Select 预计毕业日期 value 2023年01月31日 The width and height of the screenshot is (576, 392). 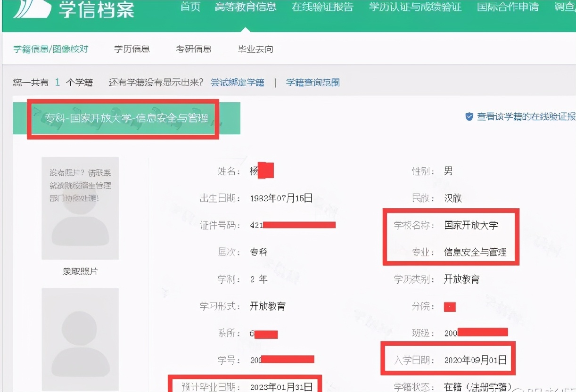(x=281, y=387)
